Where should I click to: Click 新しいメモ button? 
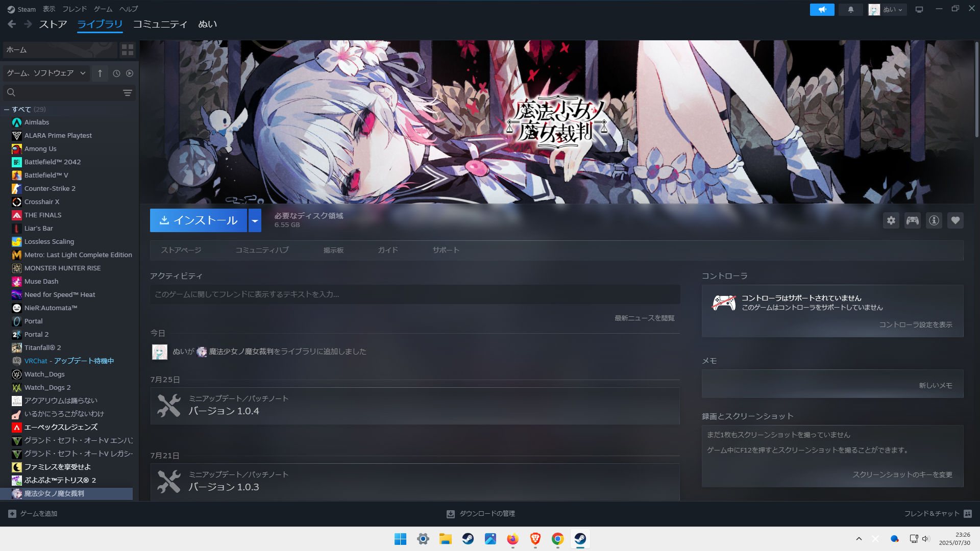pos(936,385)
